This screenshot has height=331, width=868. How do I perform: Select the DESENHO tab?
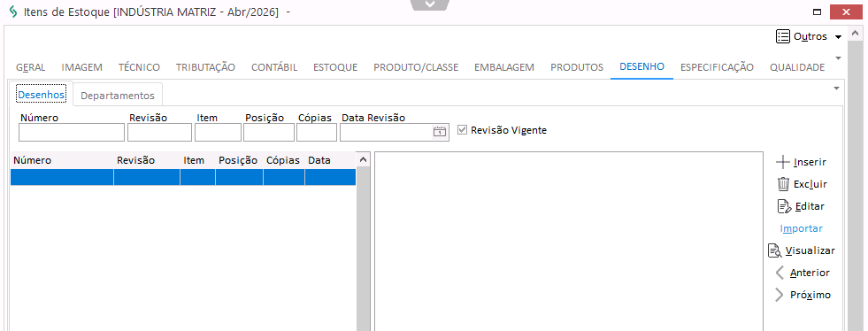point(641,67)
